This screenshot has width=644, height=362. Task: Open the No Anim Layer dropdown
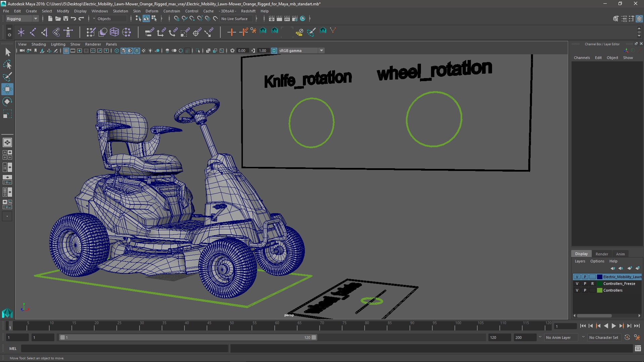pos(562,338)
